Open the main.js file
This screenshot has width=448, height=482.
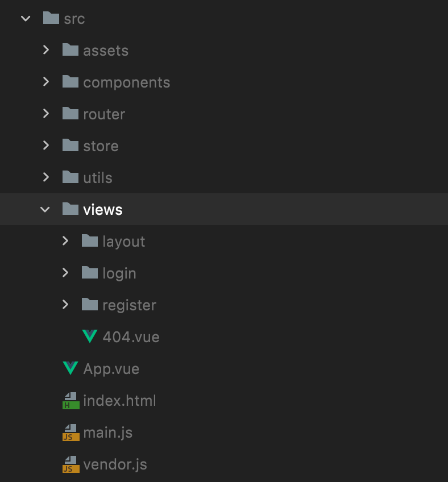[x=108, y=433]
